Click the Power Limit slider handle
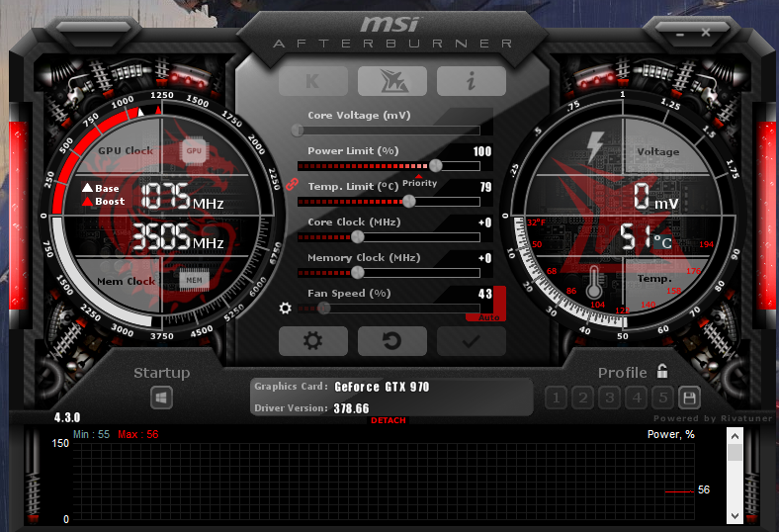This screenshot has height=532, width=779. click(436, 165)
